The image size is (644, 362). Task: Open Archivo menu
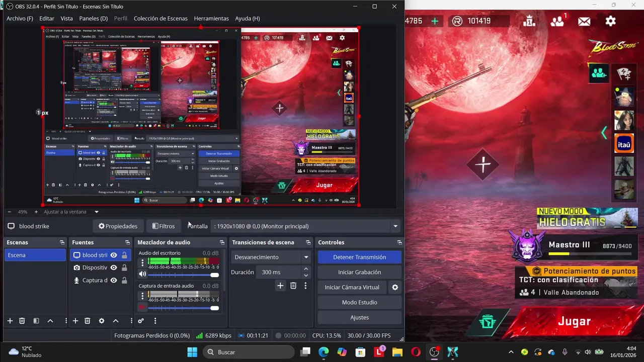pyautogui.click(x=20, y=18)
